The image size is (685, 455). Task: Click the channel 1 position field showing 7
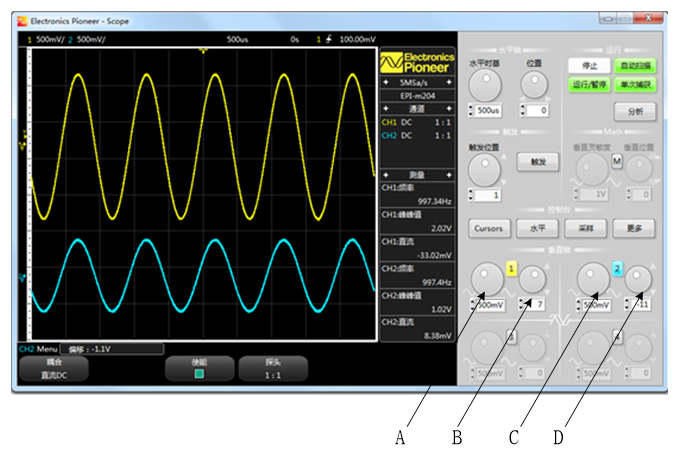[535, 304]
